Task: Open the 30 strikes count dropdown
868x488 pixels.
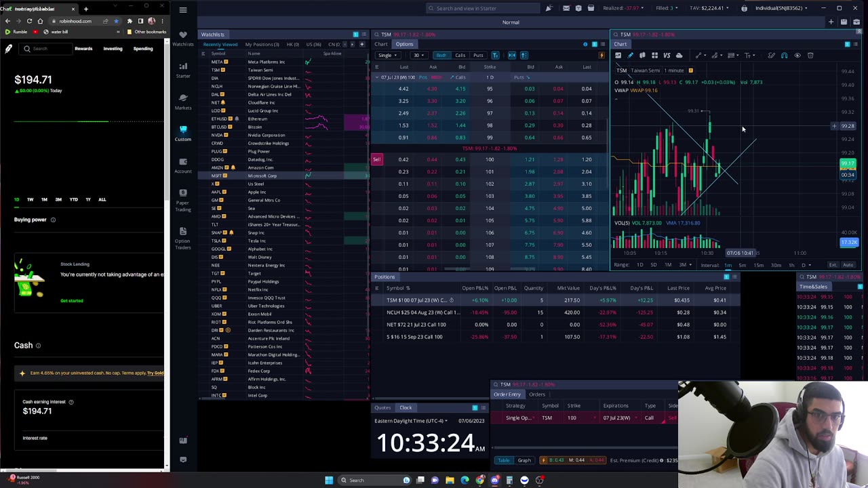Action: 419,55
